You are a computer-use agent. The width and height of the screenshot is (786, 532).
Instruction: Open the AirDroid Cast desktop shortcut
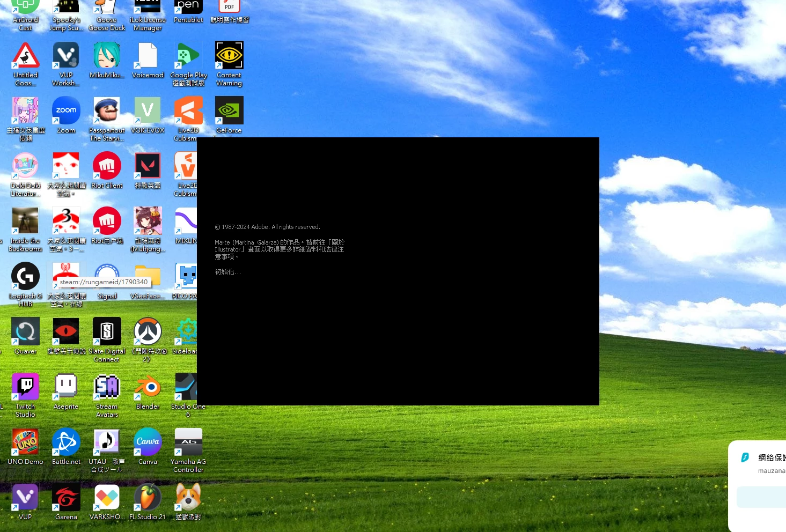[x=25, y=15]
